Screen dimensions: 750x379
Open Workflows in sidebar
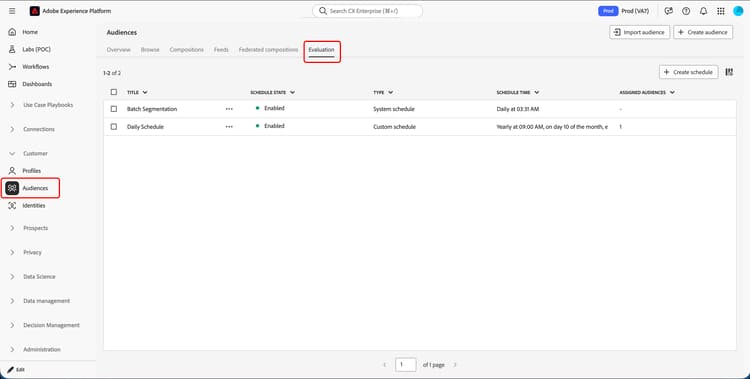click(35, 67)
